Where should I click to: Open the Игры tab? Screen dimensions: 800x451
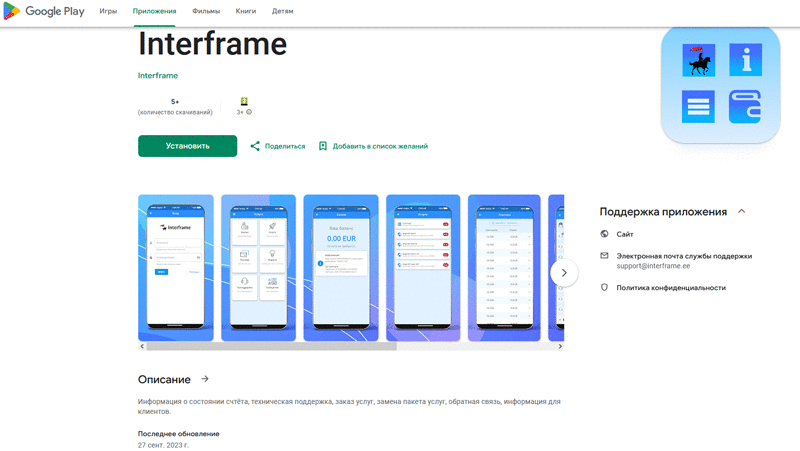(x=108, y=11)
